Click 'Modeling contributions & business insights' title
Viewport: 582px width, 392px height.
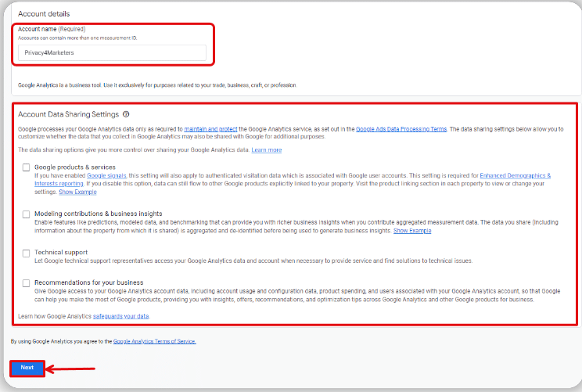tap(99, 214)
